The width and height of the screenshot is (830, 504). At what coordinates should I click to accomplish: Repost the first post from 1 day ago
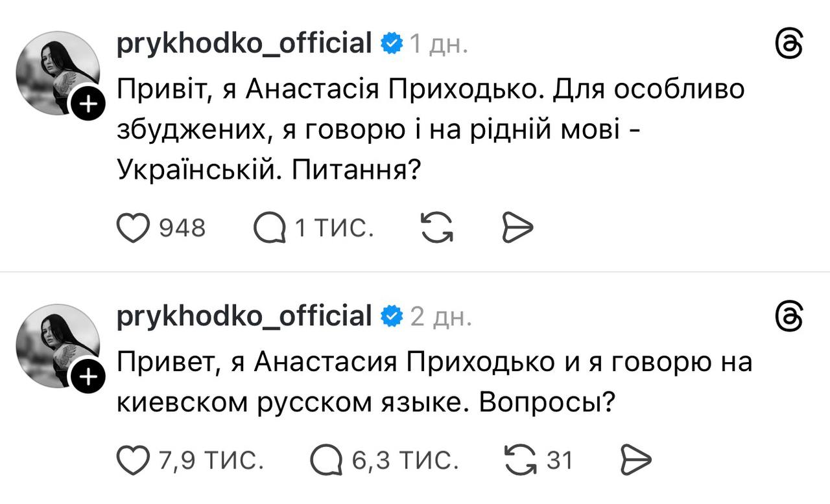point(437,228)
